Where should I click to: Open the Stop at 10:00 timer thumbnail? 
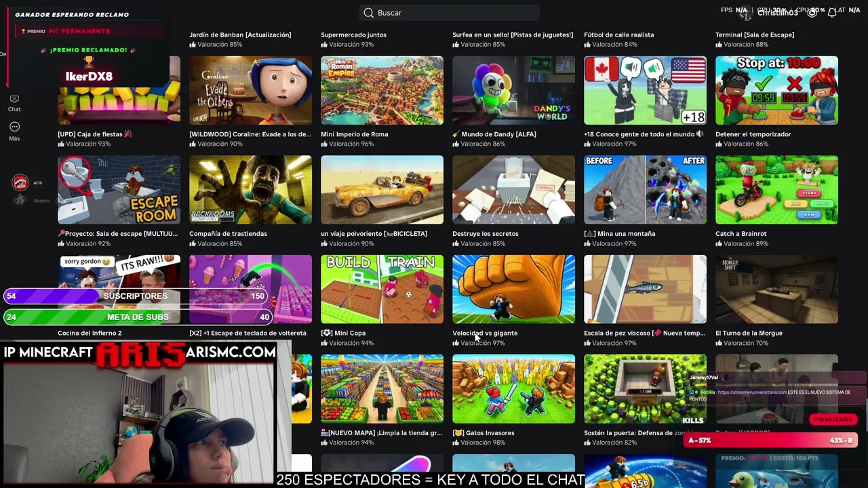777,91
